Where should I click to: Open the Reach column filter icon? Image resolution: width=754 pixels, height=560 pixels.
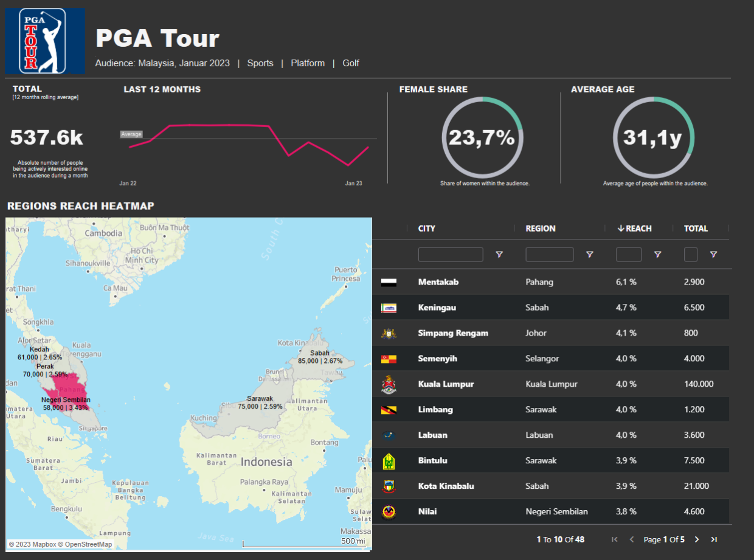[x=657, y=255]
